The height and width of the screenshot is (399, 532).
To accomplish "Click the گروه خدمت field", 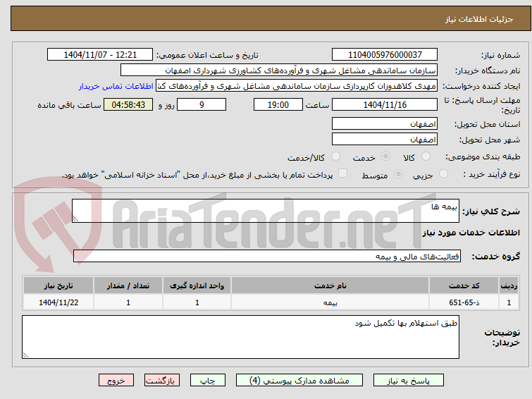I will click(267, 256).
